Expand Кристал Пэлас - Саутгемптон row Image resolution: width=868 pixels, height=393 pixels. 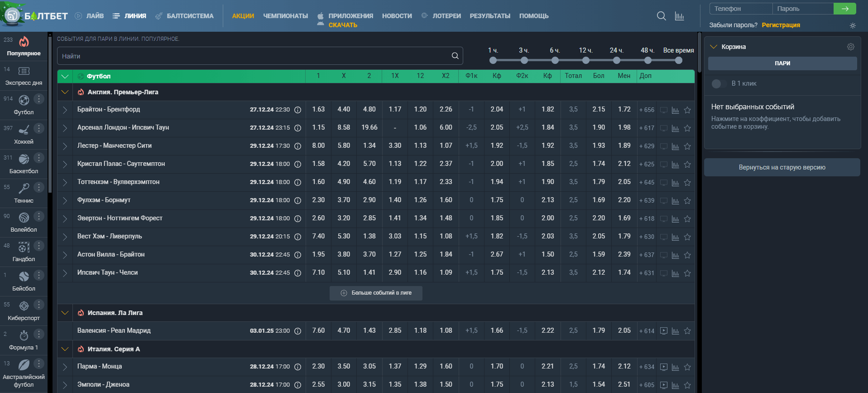pos(65,164)
